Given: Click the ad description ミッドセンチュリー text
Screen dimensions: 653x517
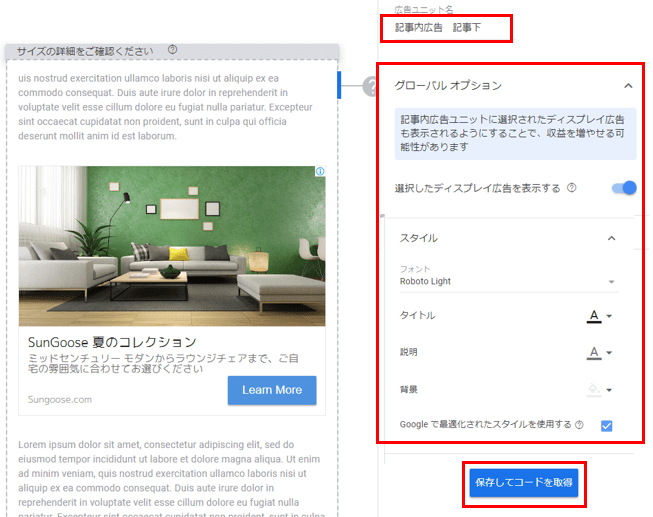Looking at the screenshot, I should point(163,363).
